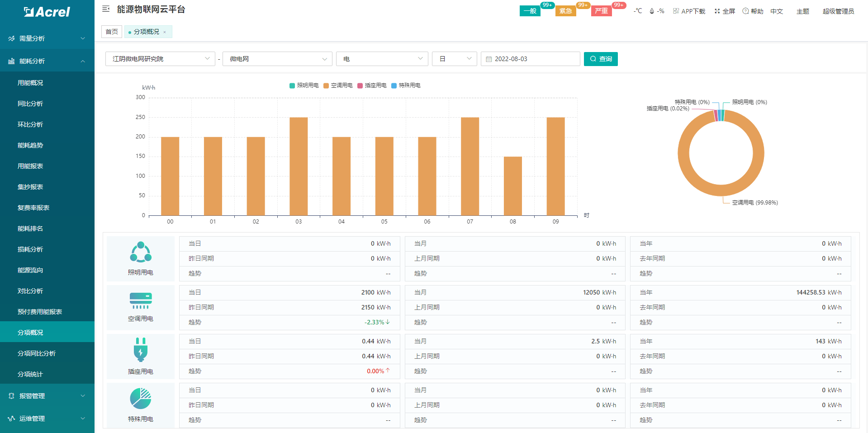Open the 一般 alarm badge

(x=530, y=11)
